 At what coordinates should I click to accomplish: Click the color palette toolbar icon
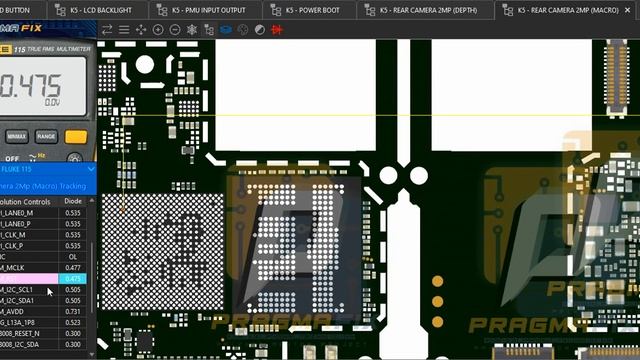click(x=243, y=29)
